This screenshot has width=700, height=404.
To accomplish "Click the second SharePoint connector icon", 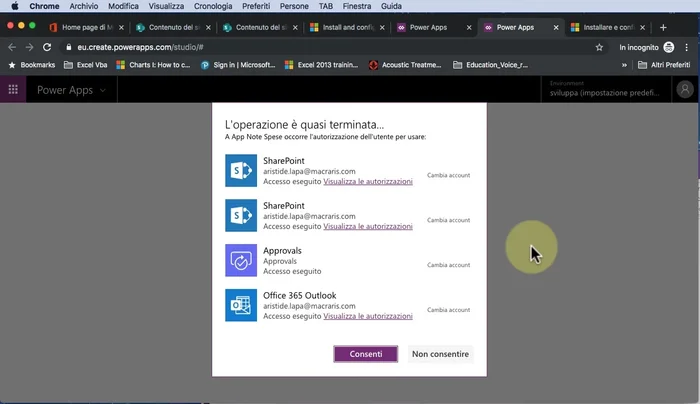I will click(241, 216).
